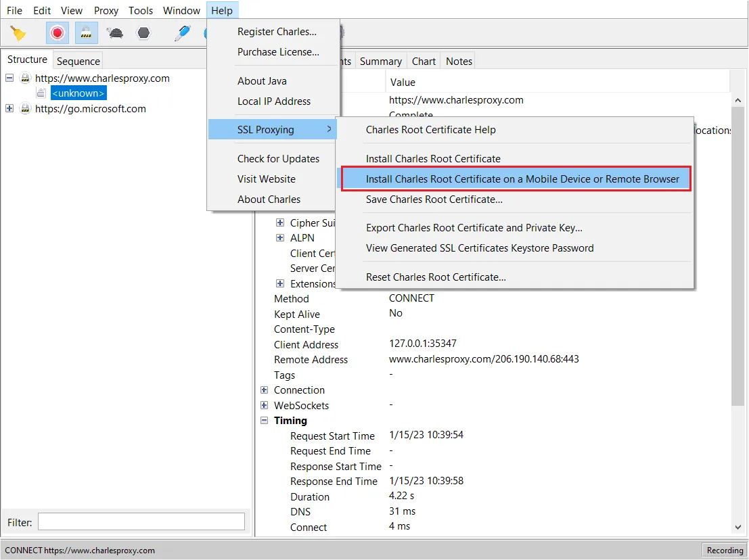Toggle SSL Proxying padlock toolbar button
The height and width of the screenshot is (560, 749).
(86, 33)
